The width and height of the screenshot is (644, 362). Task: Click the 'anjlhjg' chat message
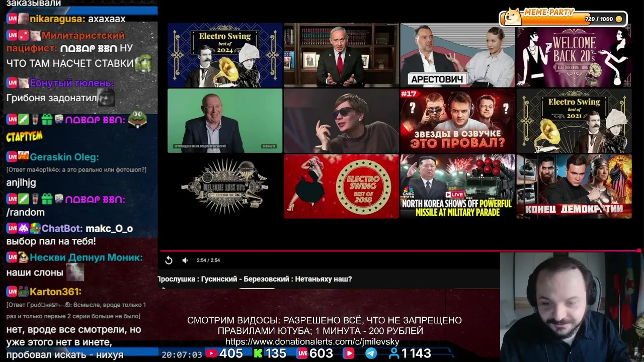[21, 183]
